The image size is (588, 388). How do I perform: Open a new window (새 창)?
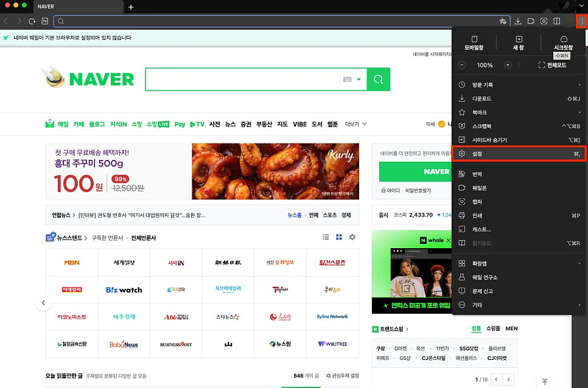[519, 43]
